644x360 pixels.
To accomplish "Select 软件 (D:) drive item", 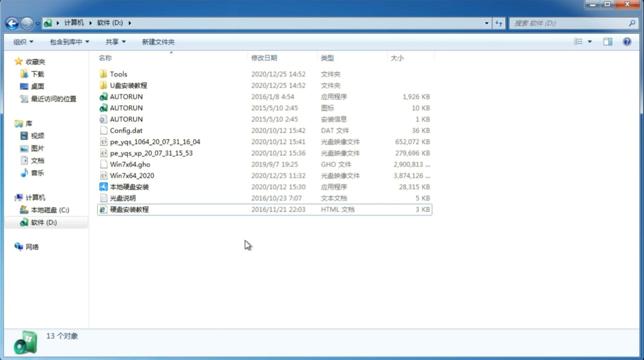I will (43, 222).
